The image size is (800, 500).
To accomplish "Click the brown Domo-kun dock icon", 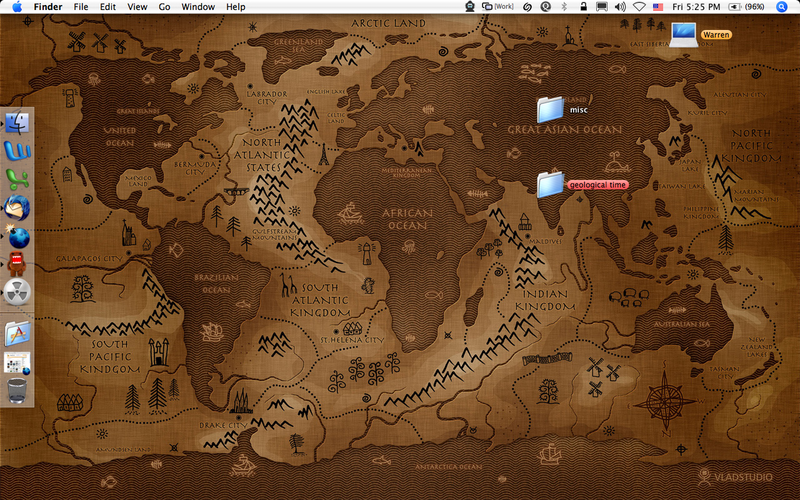I will tap(17, 264).
